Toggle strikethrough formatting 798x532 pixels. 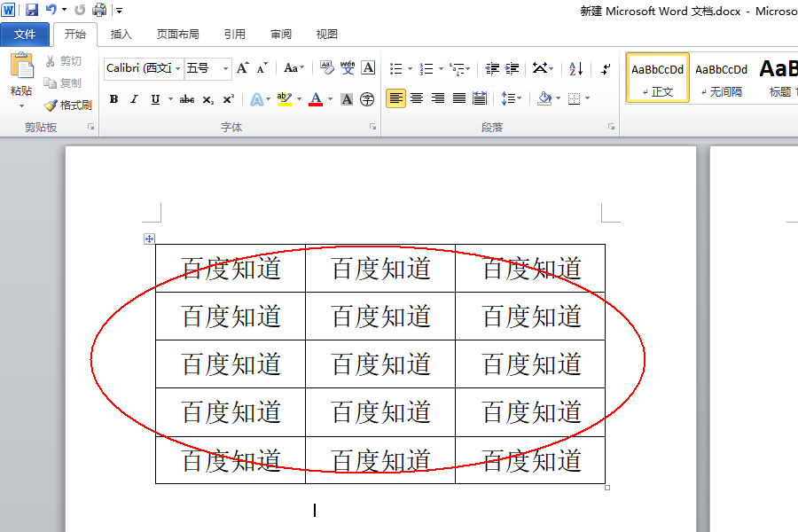[x=188, y=100]
